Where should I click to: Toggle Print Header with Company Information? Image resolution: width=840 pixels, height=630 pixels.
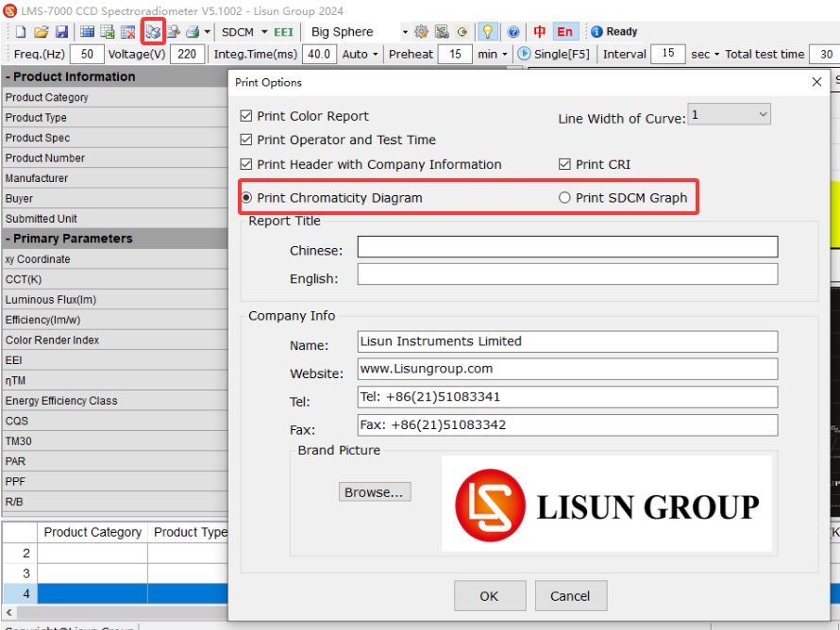(246, 164)
